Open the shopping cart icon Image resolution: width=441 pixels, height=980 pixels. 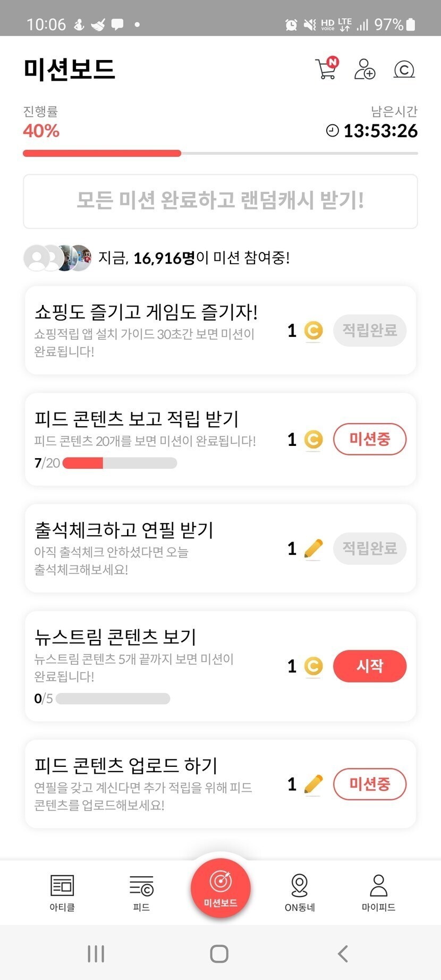(x=326, y=69)
